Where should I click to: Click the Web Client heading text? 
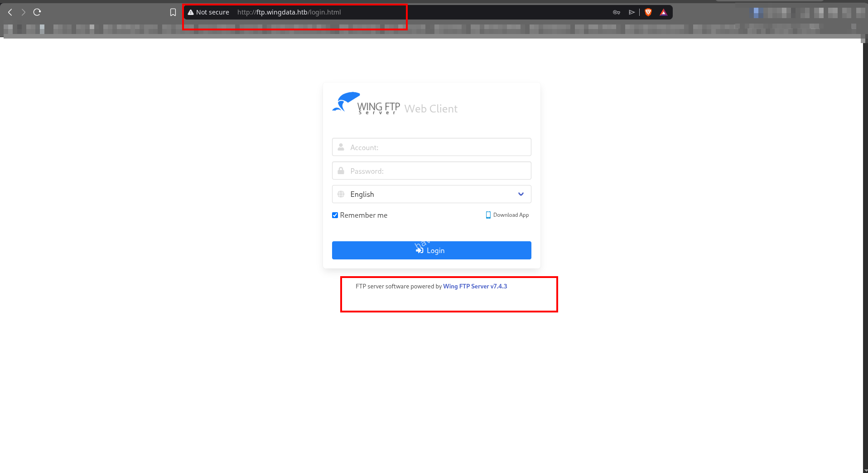coord(431,109)
